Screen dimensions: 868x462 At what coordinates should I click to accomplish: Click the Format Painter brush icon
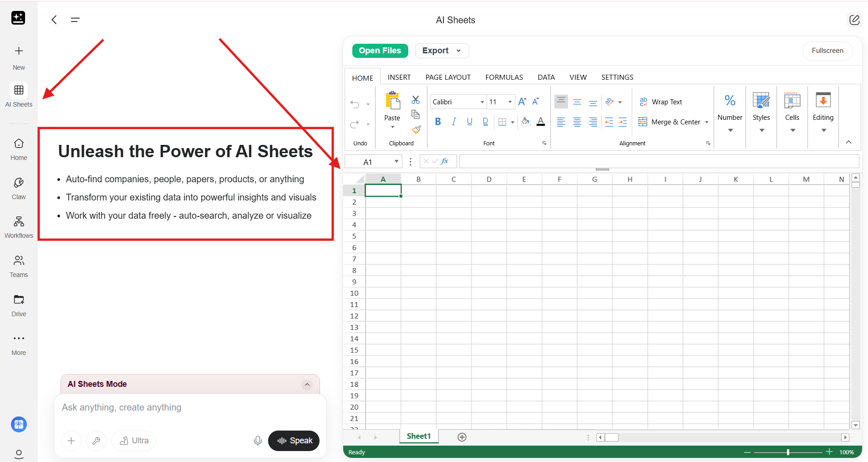point(416,130)
